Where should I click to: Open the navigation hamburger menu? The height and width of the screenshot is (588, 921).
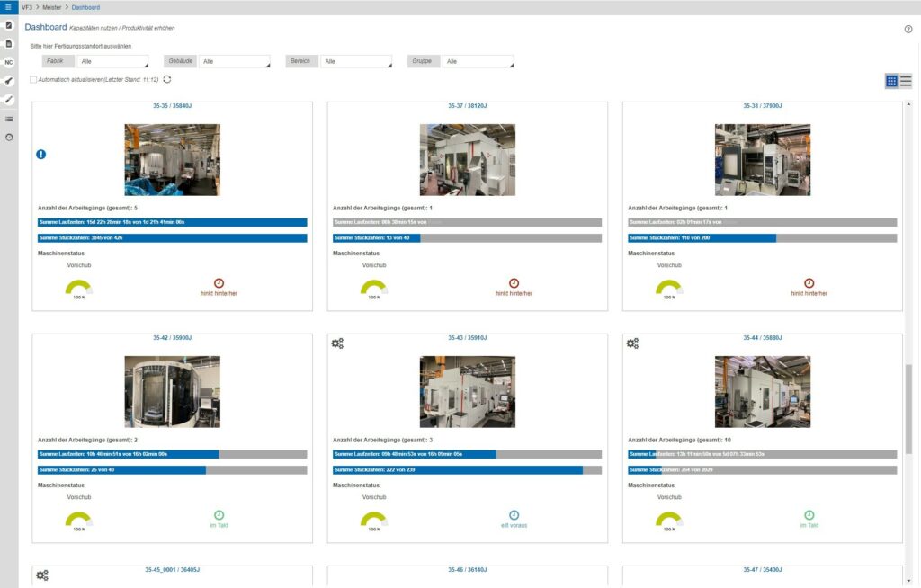8,8
